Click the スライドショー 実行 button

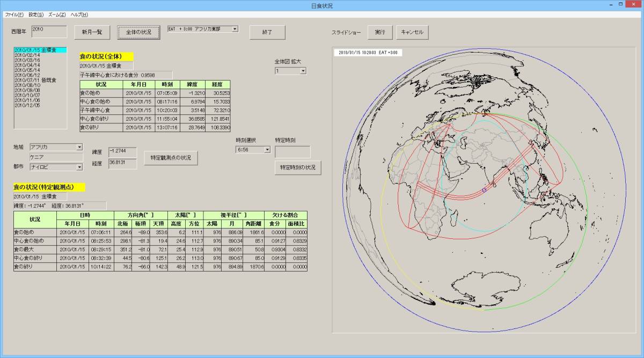[380, 32]
